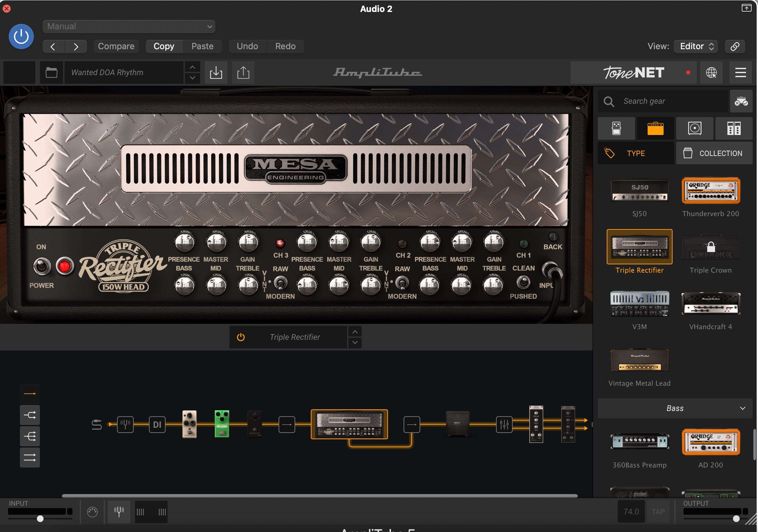The height and width of the screenshot is (532, 758).
Task: Select the rack effects gear category tab
Action: click(x=734, y=128)
